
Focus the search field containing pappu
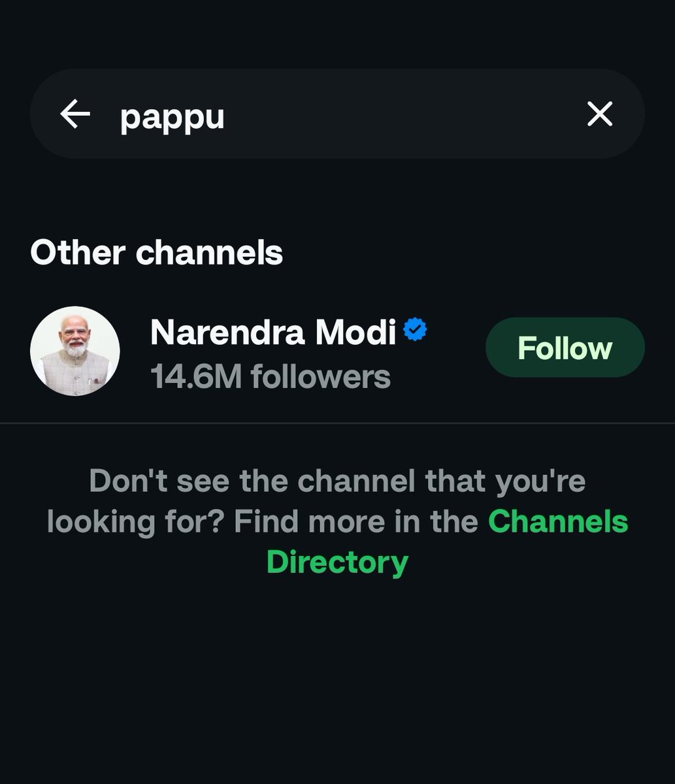point(337,114)
